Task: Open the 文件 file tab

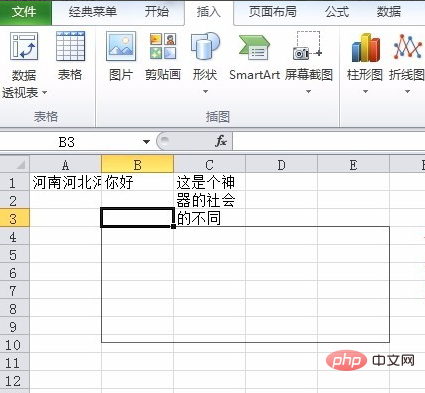Action: [x=25, y=12]
